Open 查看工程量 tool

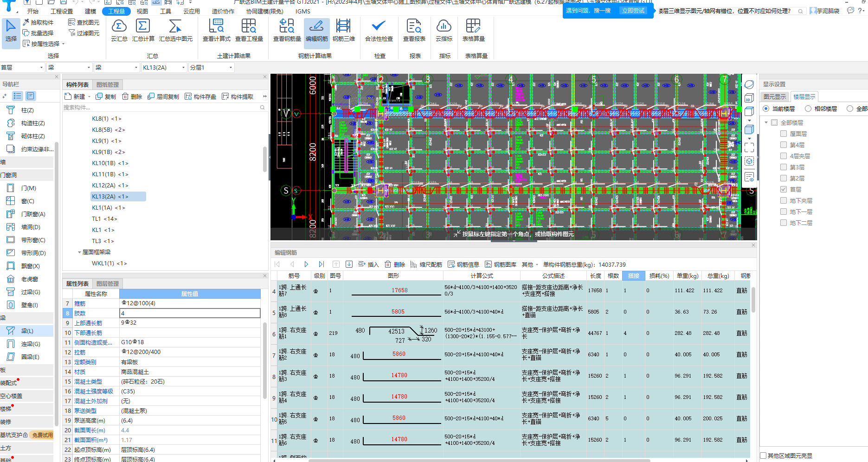(x=249, y=31)
